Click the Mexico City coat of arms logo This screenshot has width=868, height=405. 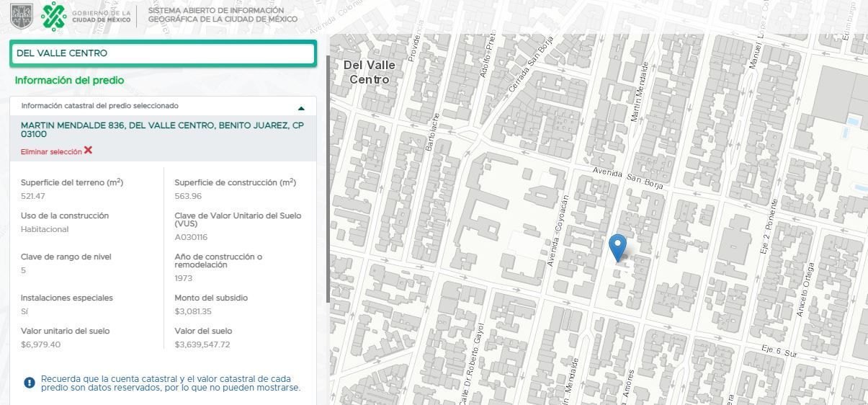coord(22,15)
